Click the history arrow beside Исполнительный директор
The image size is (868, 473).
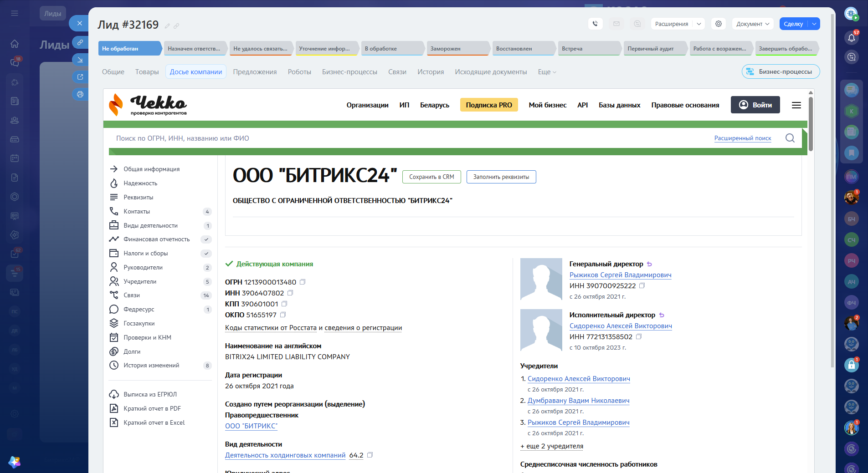662,315
